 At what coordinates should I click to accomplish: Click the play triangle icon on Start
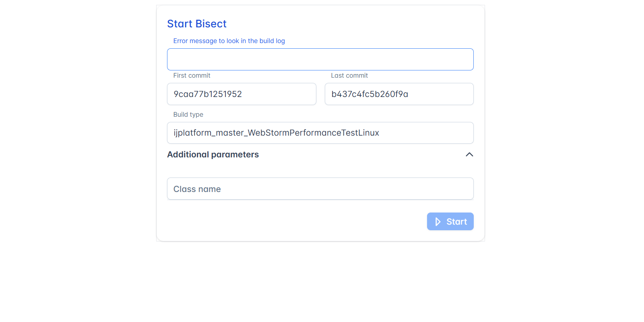click(x=438, y=222)
